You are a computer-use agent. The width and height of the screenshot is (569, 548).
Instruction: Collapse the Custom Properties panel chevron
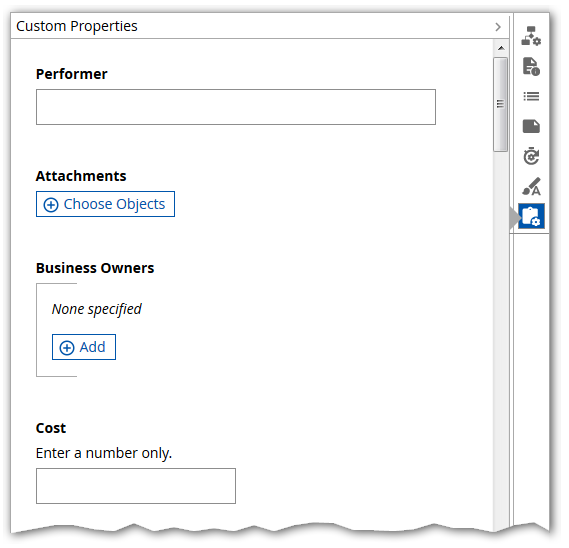click(x=498, y=27)
